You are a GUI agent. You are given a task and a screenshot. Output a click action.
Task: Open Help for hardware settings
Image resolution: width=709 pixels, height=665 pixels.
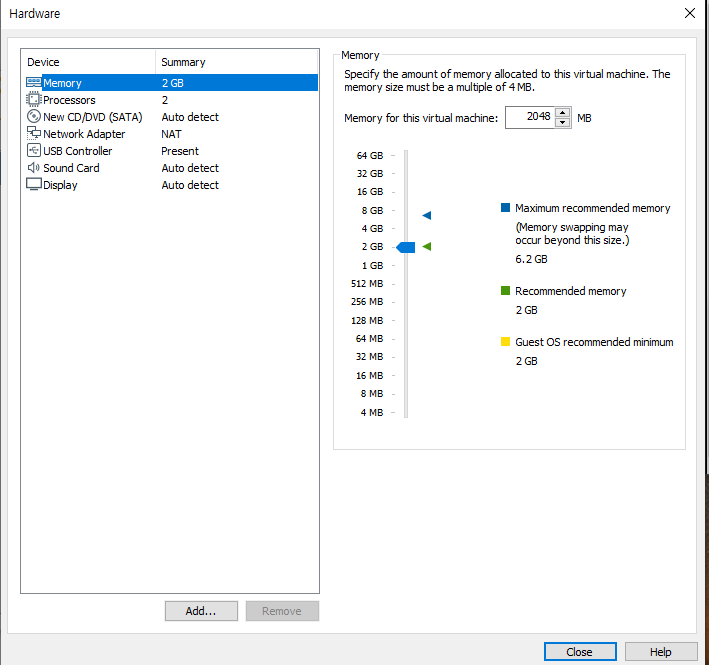point(660,651)
